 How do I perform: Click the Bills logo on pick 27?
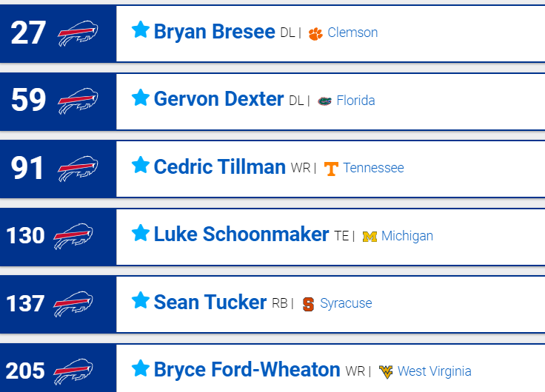(x=78, y=33)
